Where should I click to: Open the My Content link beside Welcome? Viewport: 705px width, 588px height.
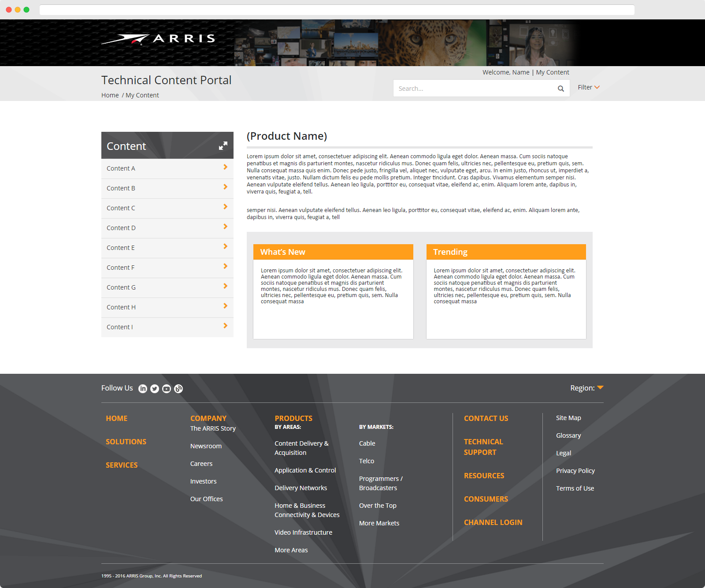553,72
